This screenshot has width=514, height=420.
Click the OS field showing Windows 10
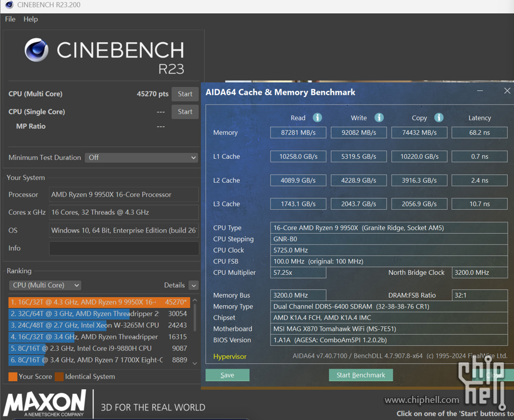124,230
